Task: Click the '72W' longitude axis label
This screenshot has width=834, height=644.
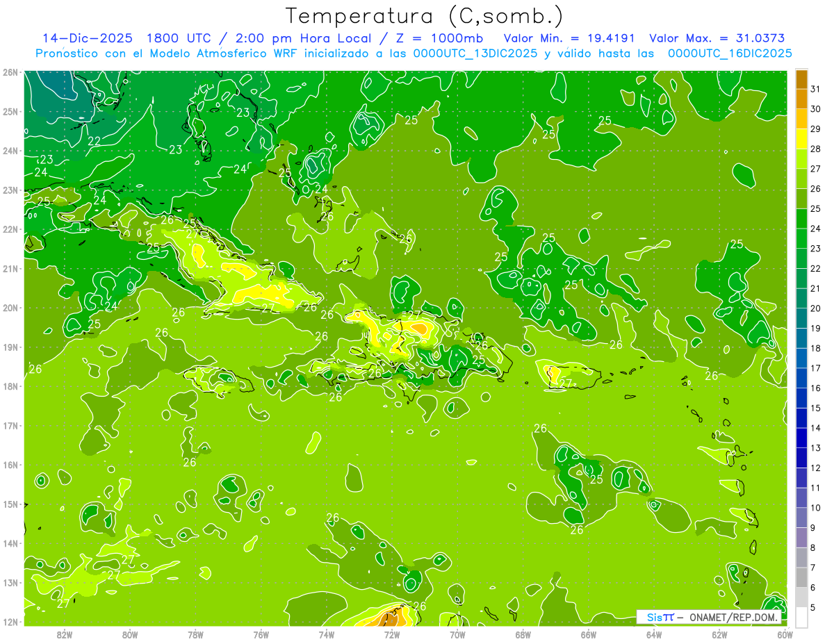Action: (392, 634)
